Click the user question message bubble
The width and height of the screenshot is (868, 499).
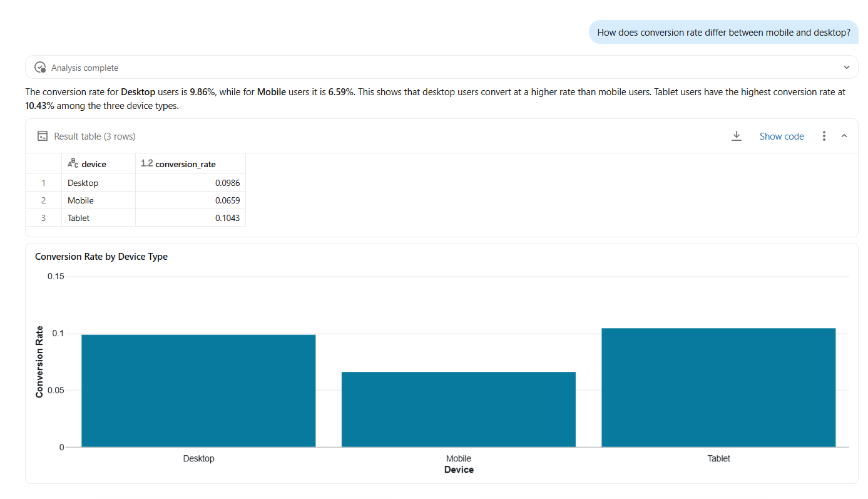click(x=723, y=33)
